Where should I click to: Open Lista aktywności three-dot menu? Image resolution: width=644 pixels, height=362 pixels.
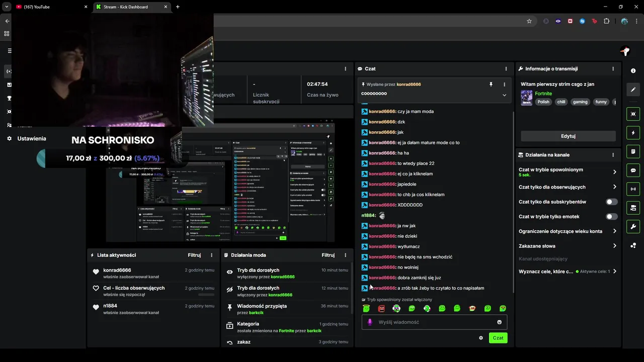tap(211, 255)
